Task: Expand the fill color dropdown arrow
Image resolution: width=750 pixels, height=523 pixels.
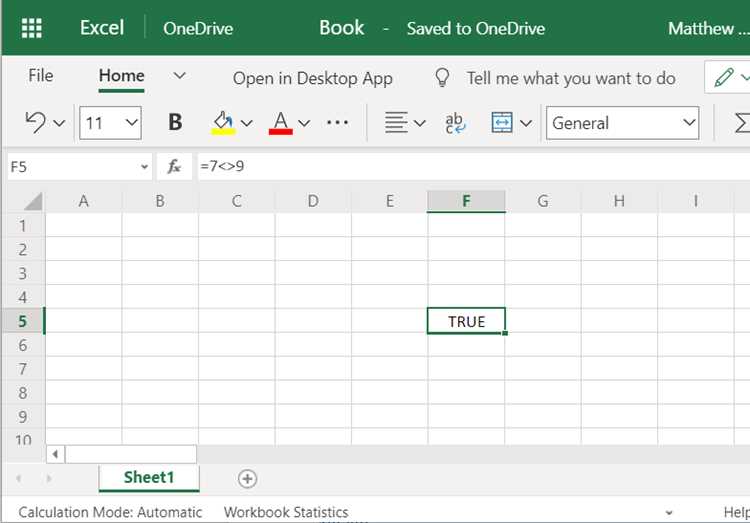Action: click(x=247, y=123)
